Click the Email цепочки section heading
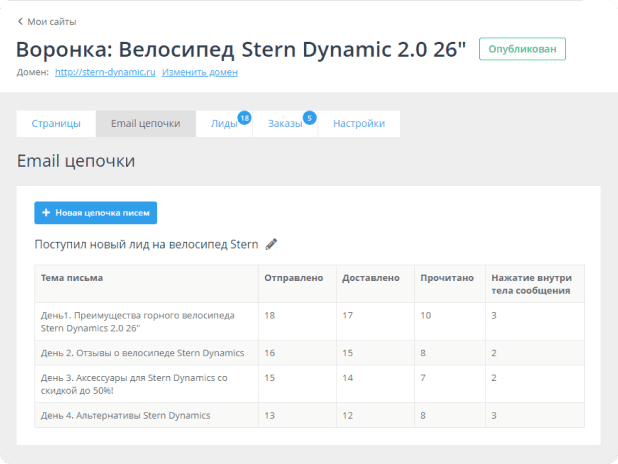The height and width of the screenshot is (464, 618). (x=76, y=161)
